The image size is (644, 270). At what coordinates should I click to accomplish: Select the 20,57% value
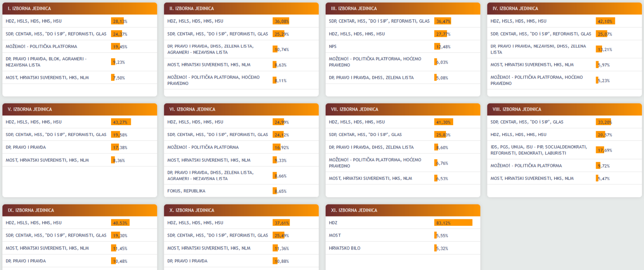pos(605,135)
